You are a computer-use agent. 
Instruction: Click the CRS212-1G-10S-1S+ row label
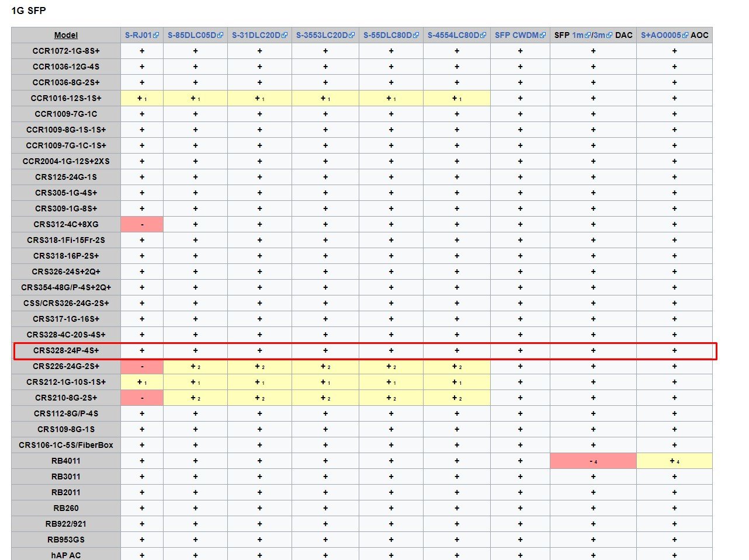coord(66,382)
